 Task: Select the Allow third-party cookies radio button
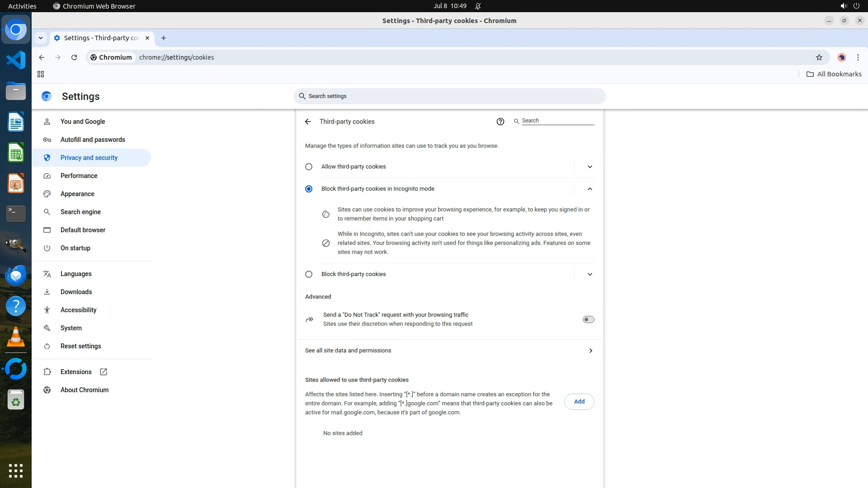tap(309, 167)
